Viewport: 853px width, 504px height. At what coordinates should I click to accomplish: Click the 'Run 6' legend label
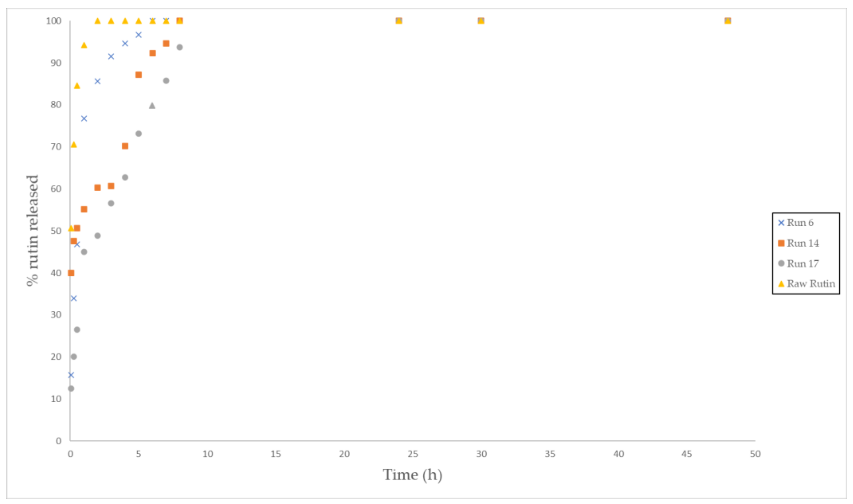[x=800, y=223]
